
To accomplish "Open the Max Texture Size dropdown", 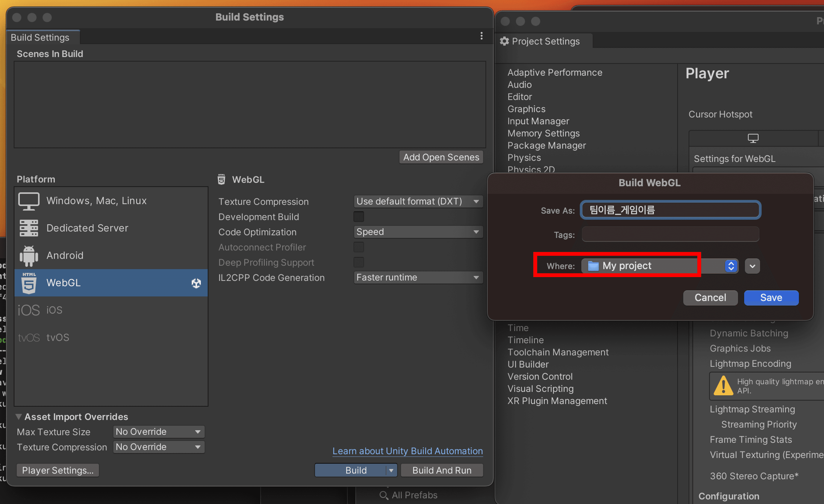I will tap(159, 432).
